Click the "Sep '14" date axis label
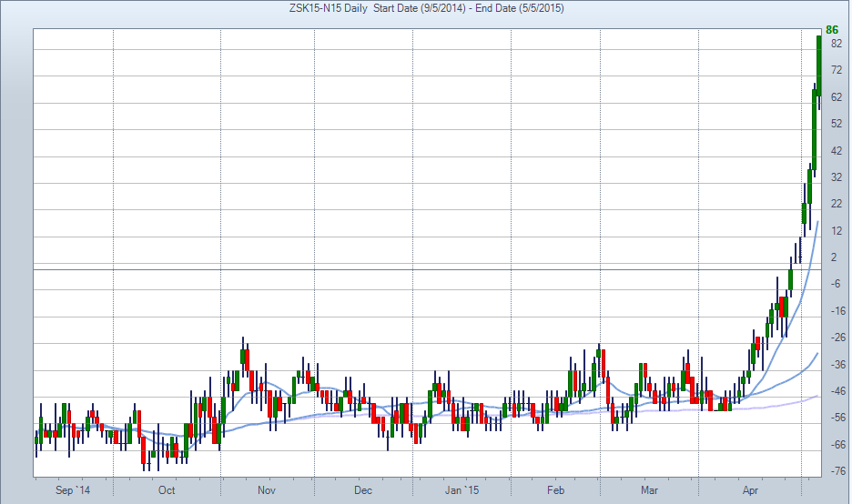The width and height of the screenshot is (852, 504). (73, 490)
